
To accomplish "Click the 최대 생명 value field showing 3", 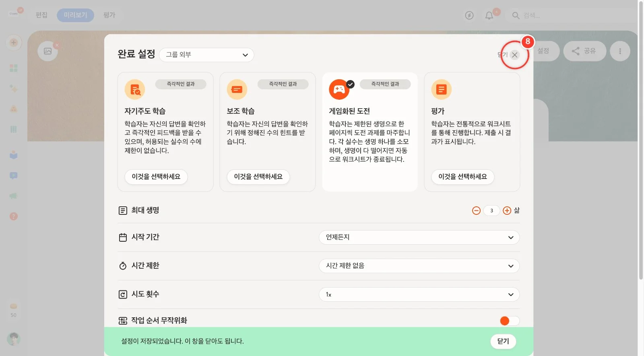I will coord(491,210).
